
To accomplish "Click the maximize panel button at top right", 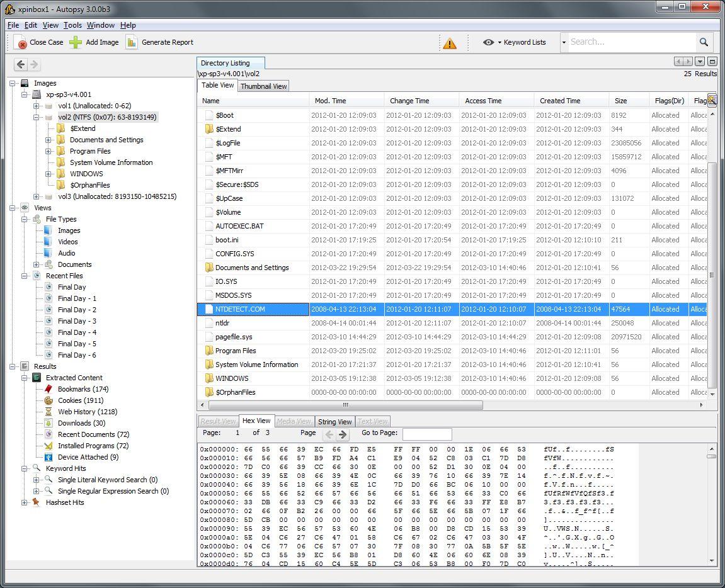I will pos(712,62).
